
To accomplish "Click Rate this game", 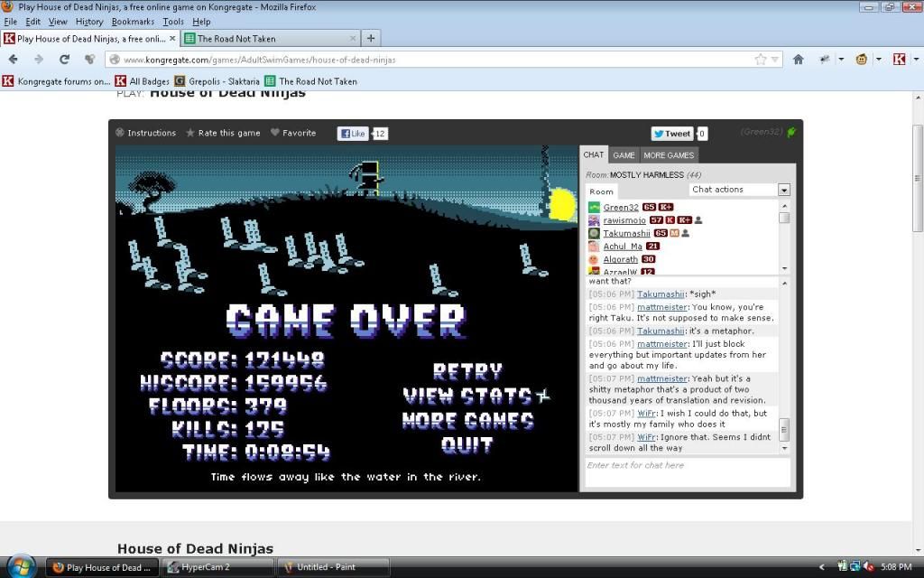I will (x=224, y=133).
